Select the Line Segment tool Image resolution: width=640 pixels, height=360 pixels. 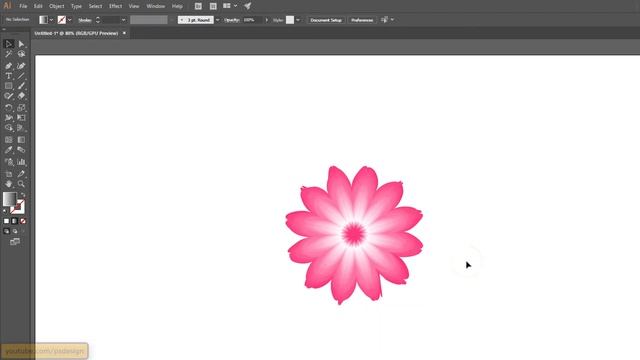[x=21, y=76]
